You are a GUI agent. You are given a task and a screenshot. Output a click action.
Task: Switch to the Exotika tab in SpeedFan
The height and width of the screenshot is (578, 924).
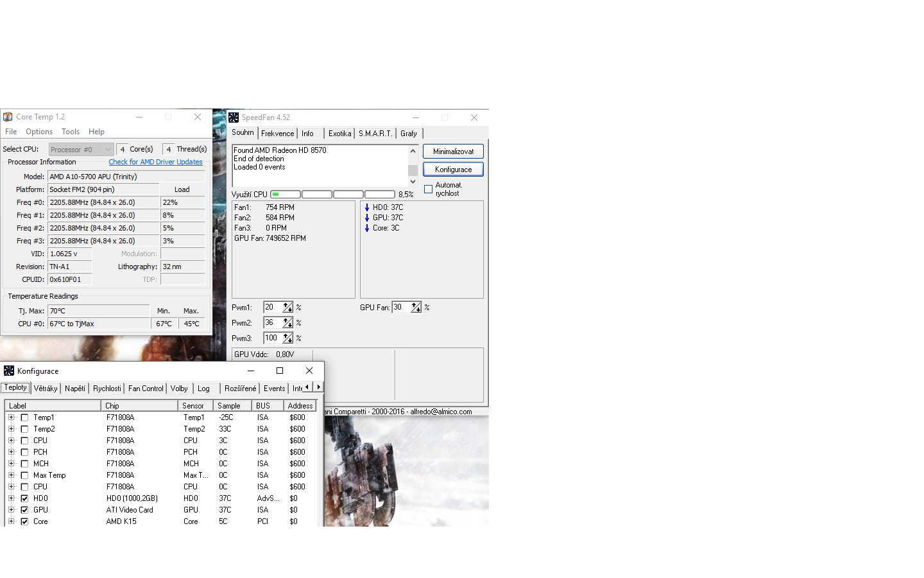(x=339, y=134)
